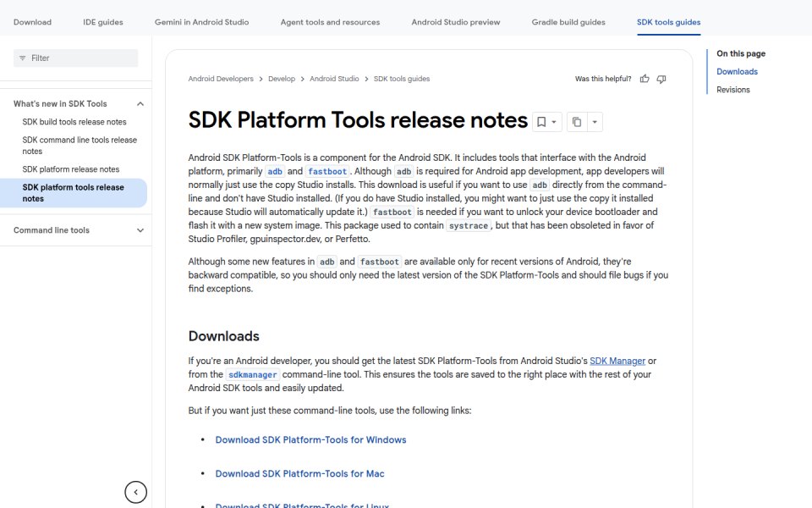Click the thumbs down not helpful icon
The image size is (812, 508).
[x=661, y=79]
